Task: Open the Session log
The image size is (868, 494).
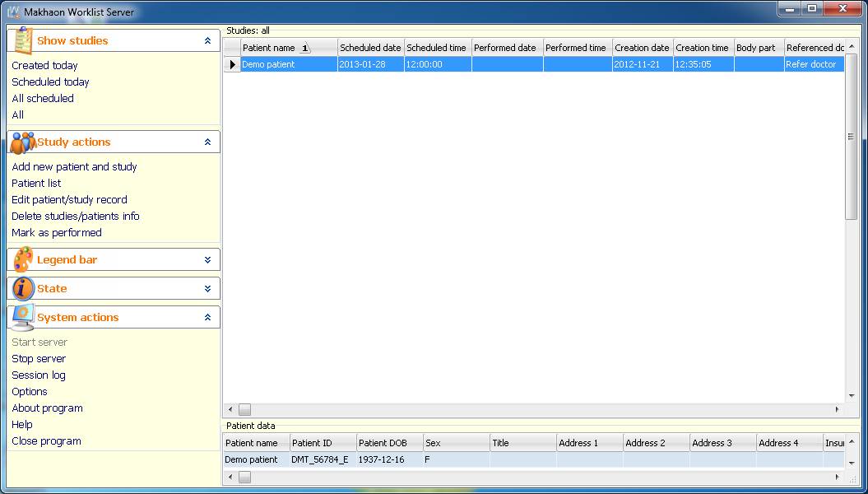Action: [x=39, y=375]
